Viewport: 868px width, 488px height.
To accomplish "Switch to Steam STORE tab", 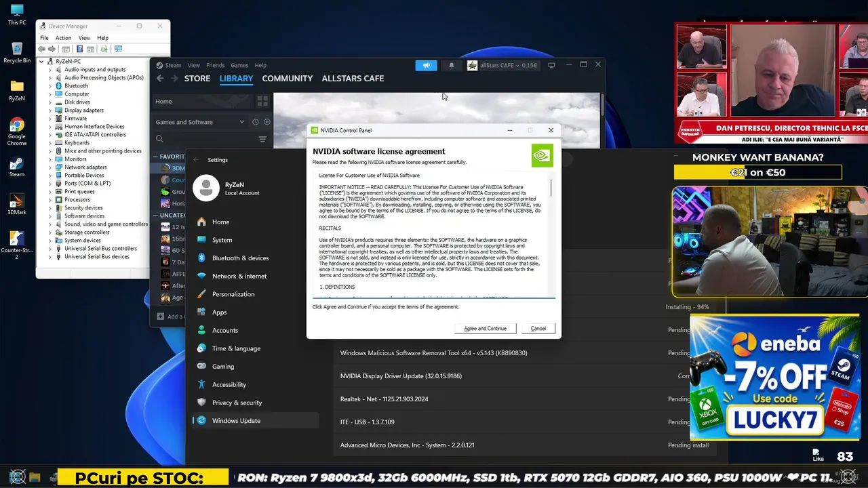I will [x=197, y=79].
